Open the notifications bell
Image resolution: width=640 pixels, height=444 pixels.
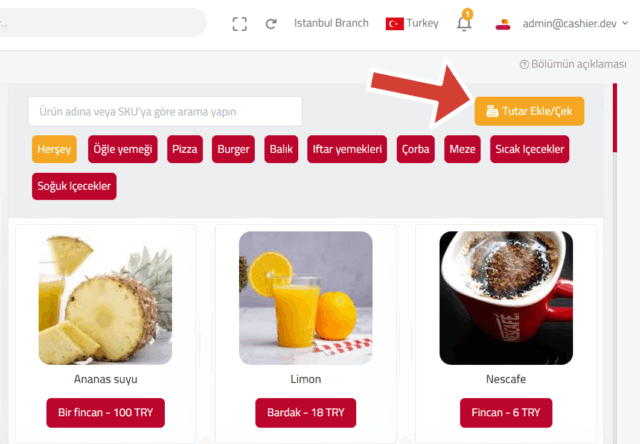[x=464, y=22]
